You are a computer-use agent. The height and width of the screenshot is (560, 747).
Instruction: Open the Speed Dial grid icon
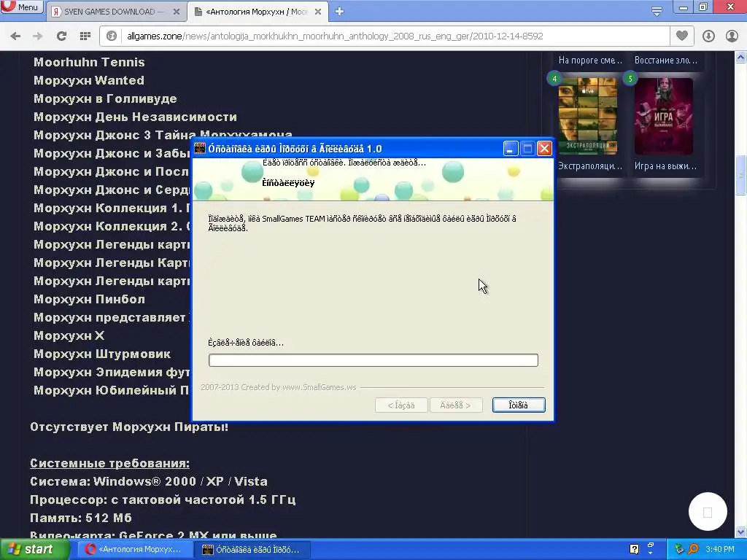85,36
